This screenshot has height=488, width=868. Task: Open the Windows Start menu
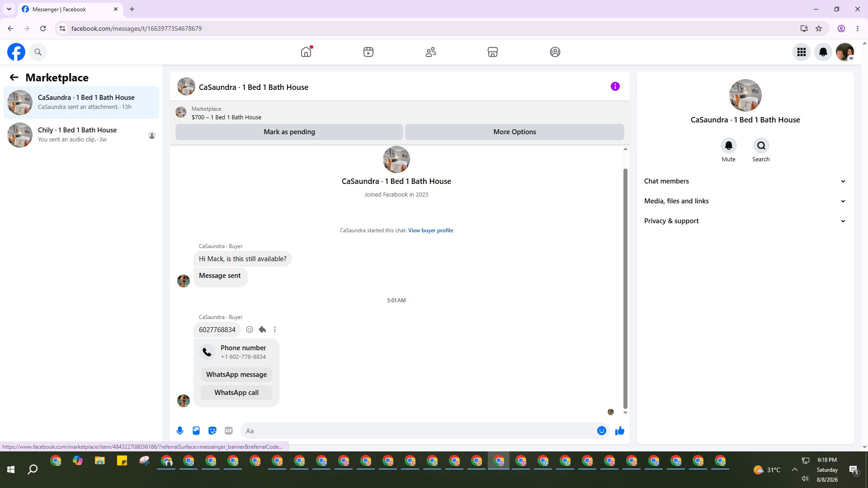[11, 470]
